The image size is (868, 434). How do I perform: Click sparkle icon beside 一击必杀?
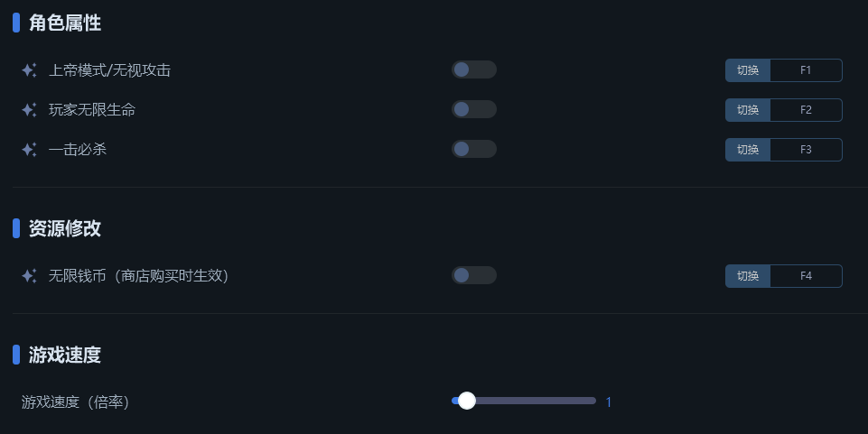pyautogui.click(x=29, y=149)
